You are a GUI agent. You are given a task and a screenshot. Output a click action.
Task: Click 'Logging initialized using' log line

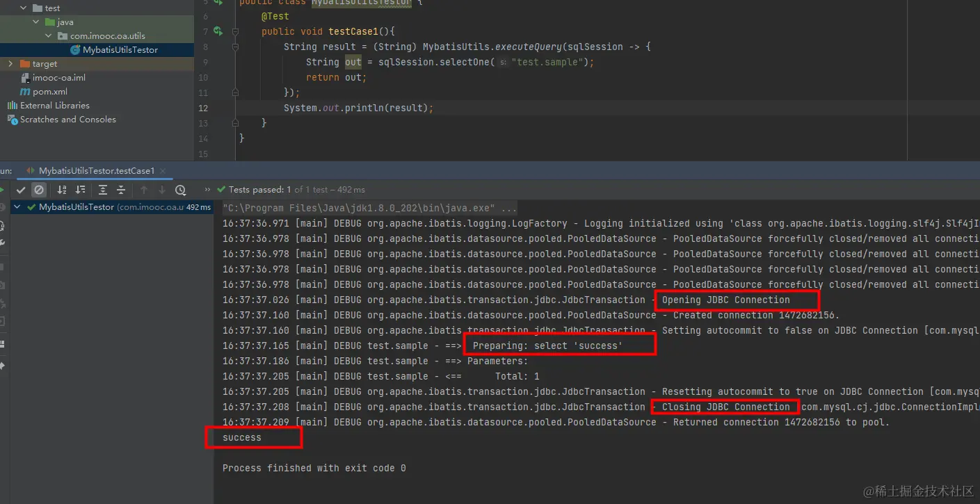[601, 224]
